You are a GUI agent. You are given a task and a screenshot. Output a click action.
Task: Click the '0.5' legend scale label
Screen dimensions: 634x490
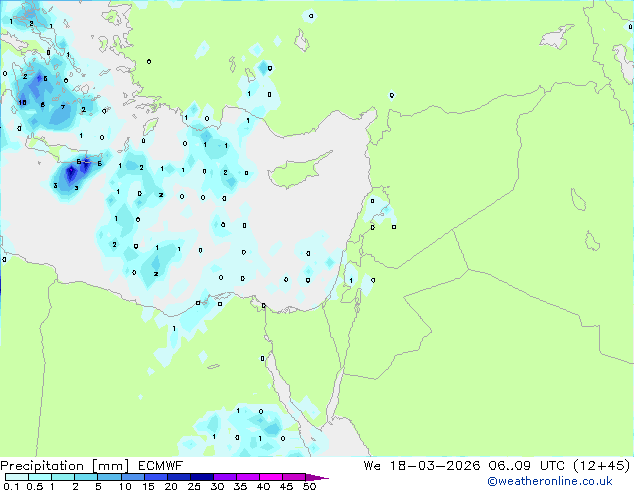35,486
